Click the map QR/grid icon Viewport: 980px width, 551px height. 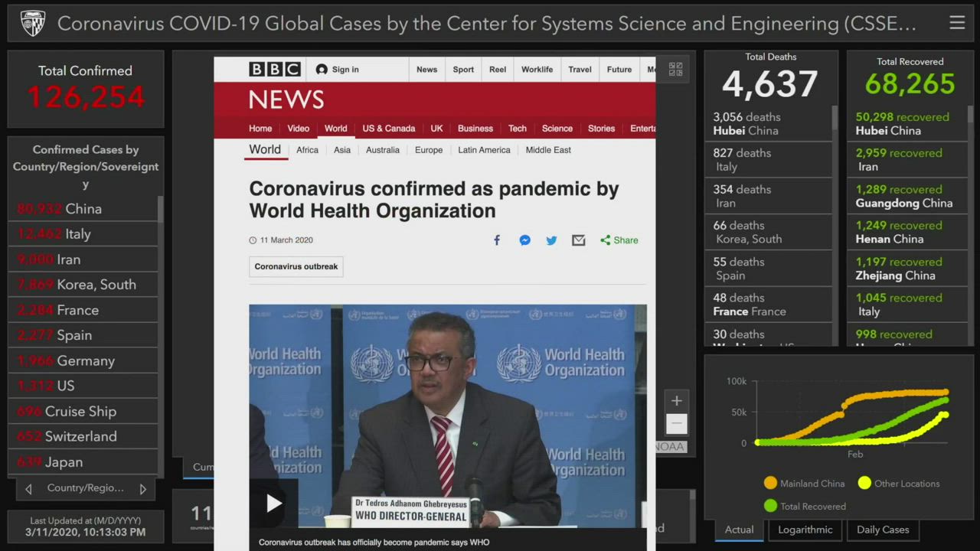tap(675, 70)
